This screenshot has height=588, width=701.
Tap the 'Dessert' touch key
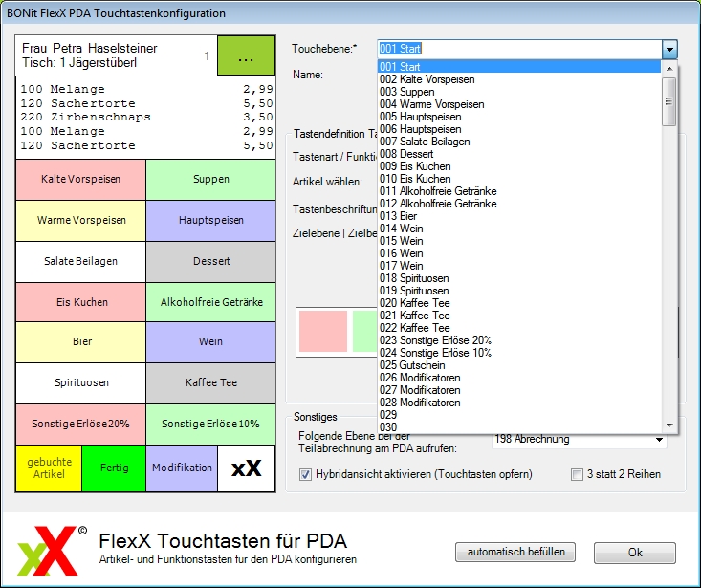tap(211, 261)
